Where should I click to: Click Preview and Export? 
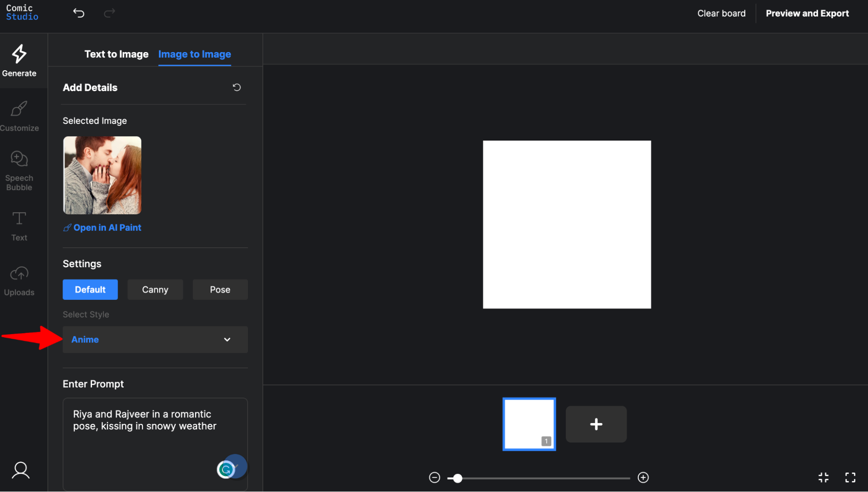[x=807, y=13]
